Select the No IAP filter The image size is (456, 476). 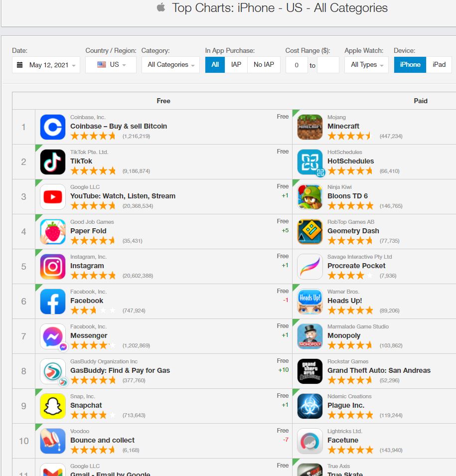point(264,65)
